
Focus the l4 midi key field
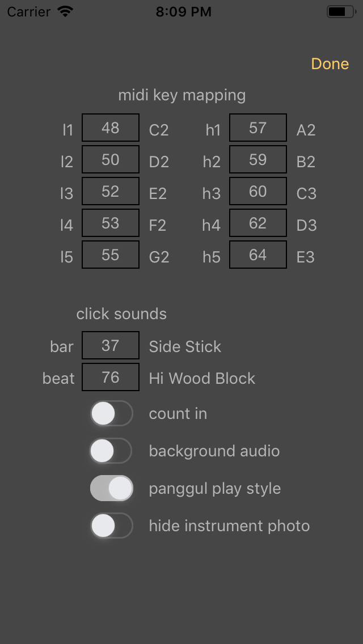click(111, 223)
